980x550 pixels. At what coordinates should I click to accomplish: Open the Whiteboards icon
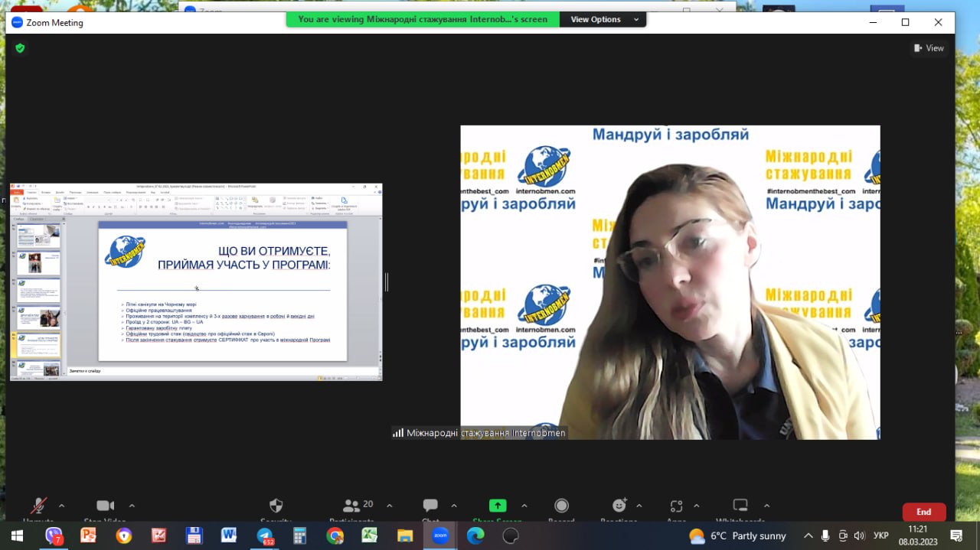coord(740,506)
